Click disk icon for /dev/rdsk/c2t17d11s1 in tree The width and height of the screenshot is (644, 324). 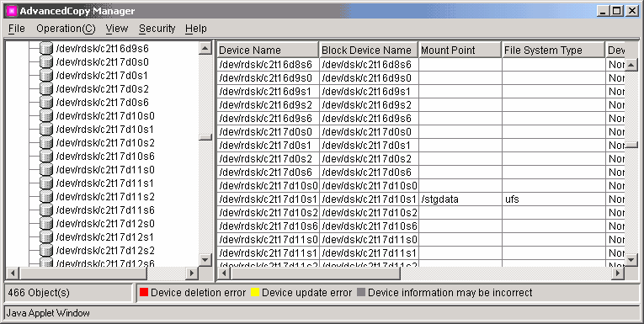point(46,183)
